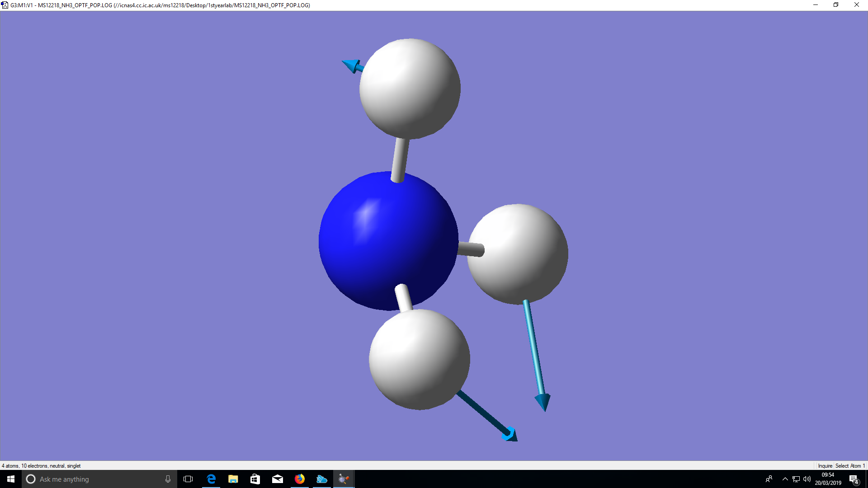Open File Explorer from taskbar
This screenshot has height=488, width=868.
(233, 479)
